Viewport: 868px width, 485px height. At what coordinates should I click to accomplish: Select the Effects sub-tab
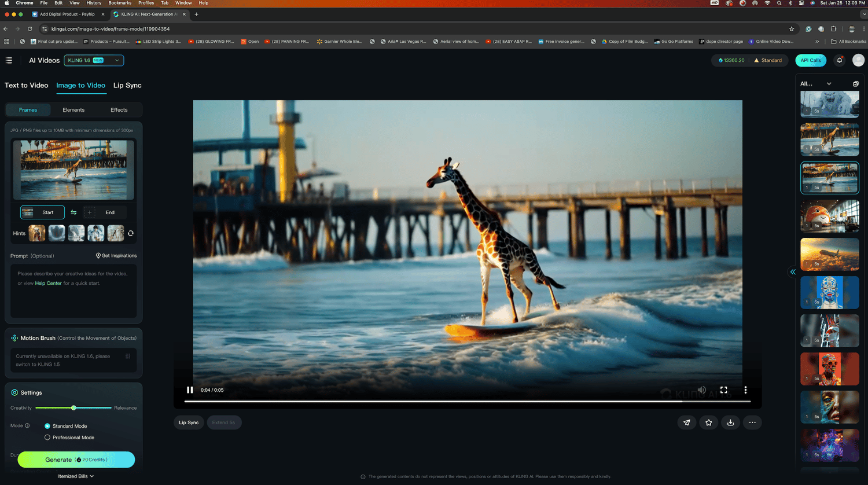(119, 110)
